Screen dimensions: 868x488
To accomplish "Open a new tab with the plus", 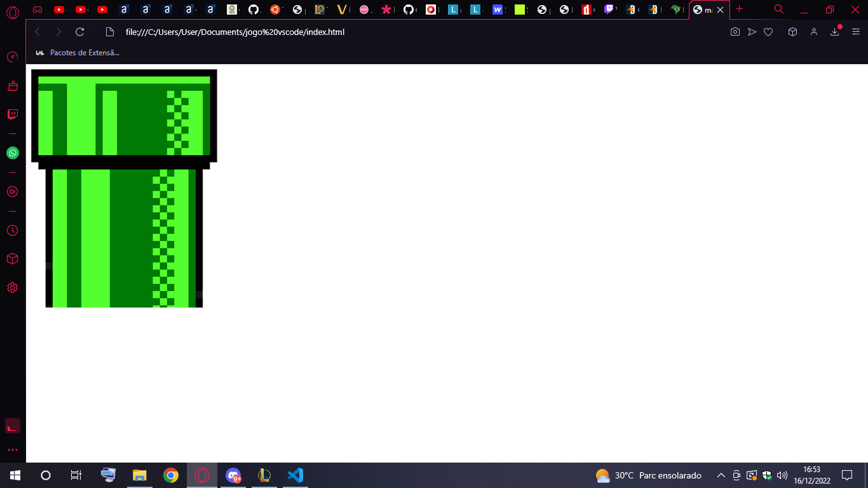I will 739,10.
